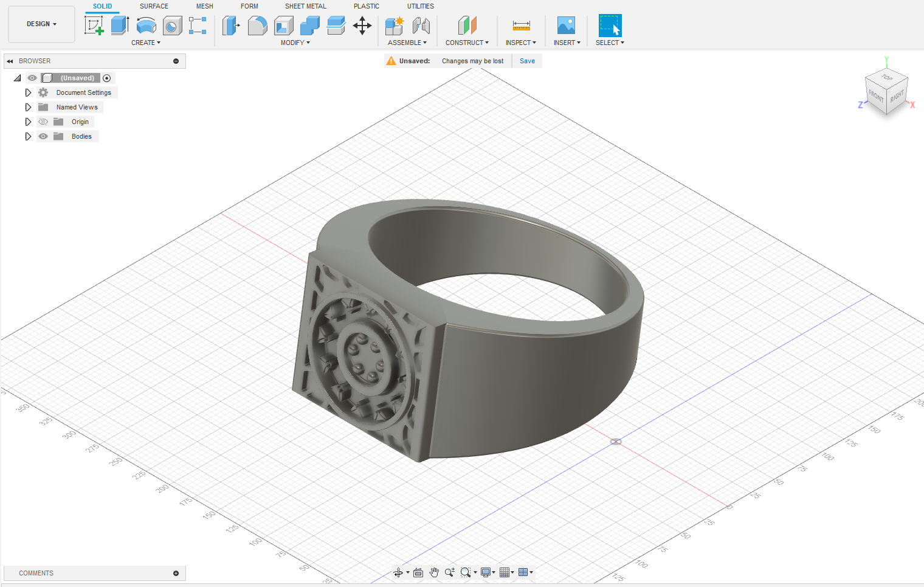Select the Shell tool

coord(284,26)
